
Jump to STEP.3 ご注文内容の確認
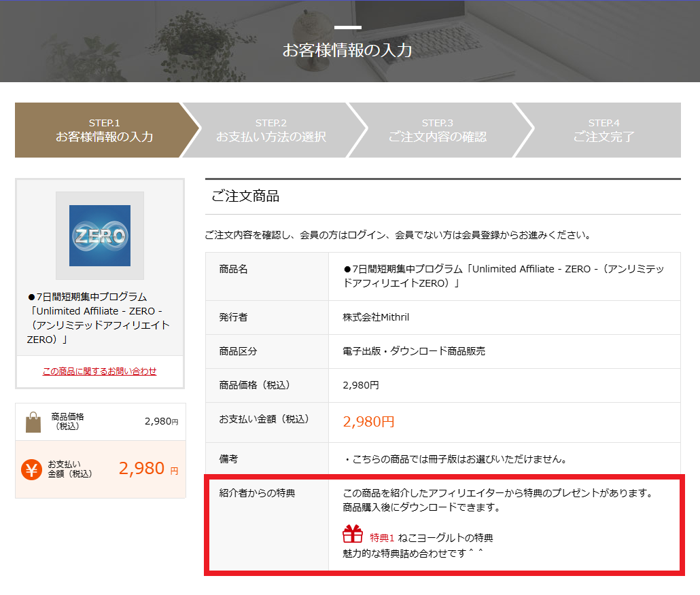[437, 130]
